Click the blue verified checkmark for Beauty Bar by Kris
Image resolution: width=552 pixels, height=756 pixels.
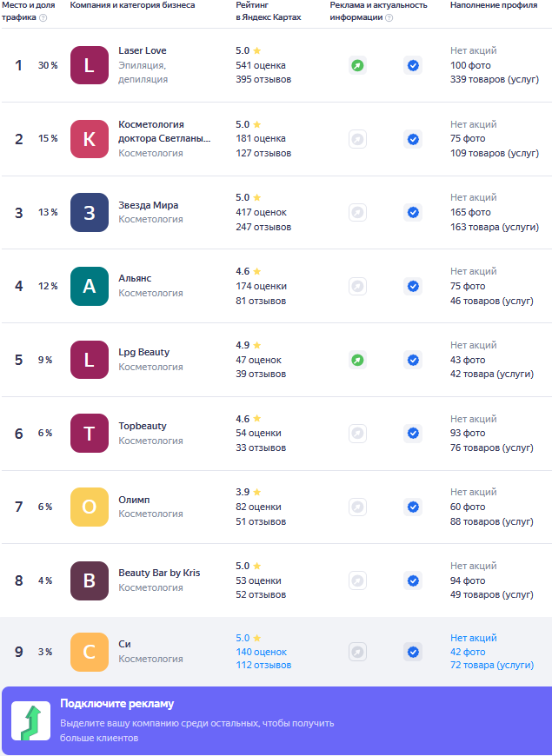coord(413,580)
